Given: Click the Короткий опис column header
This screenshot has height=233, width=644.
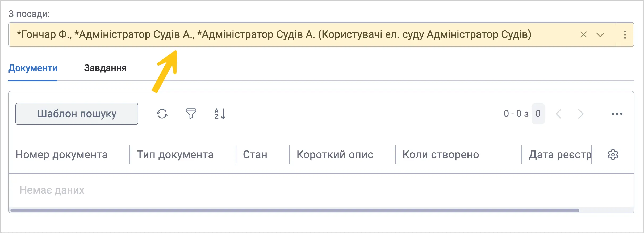Looking at the screenshot, I should [x=335, y=155].
